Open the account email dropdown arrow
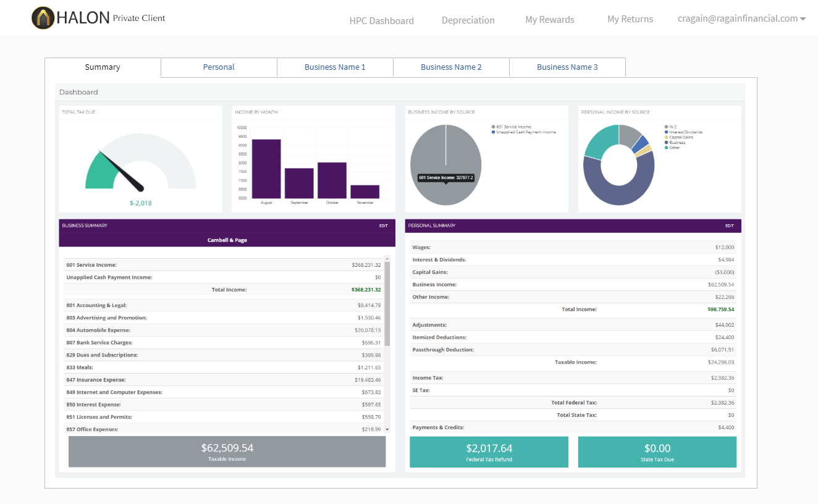 [x=803, y=19]
